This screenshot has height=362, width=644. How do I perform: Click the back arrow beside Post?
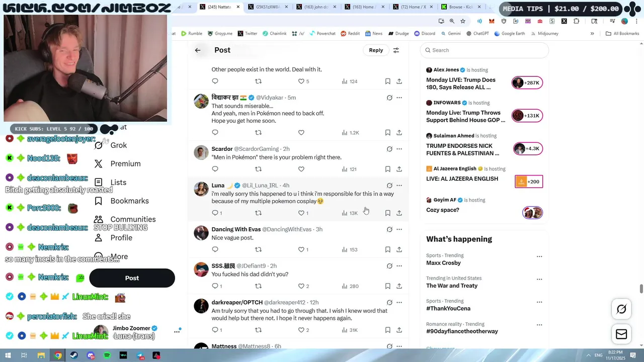[198, 50]
